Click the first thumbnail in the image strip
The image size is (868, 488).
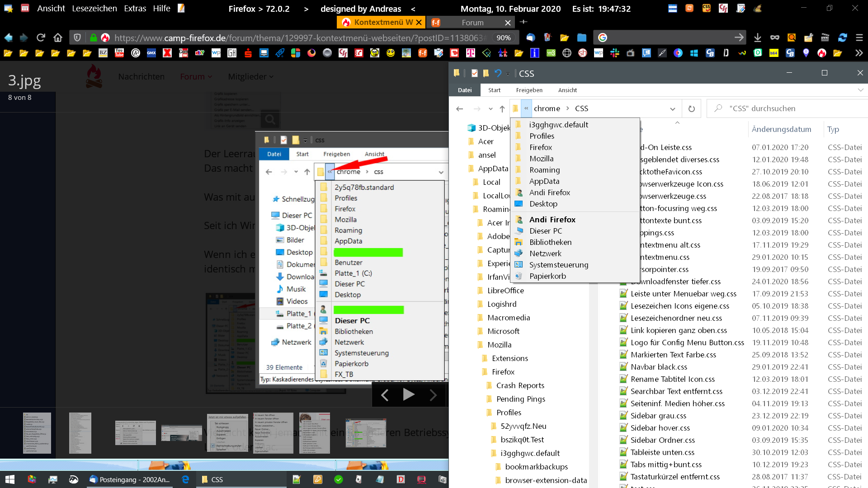tap(37, 432)
